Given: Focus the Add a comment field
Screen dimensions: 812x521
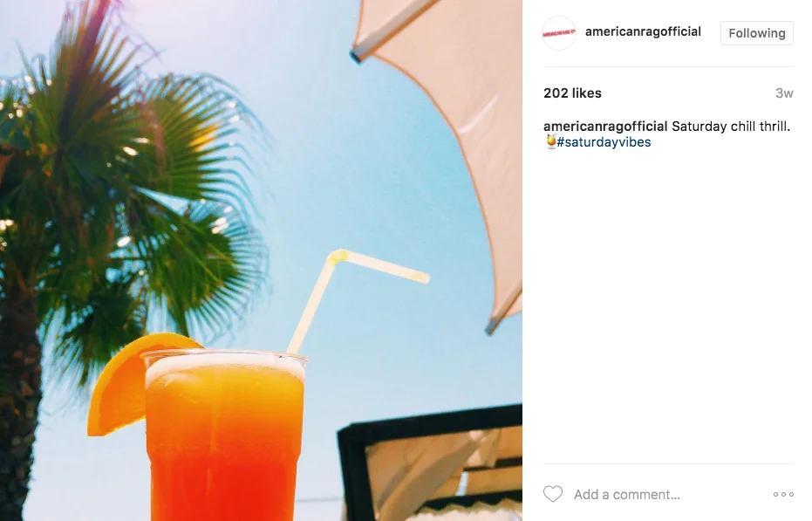Looking at the screenshot, I should coord(668,495).
